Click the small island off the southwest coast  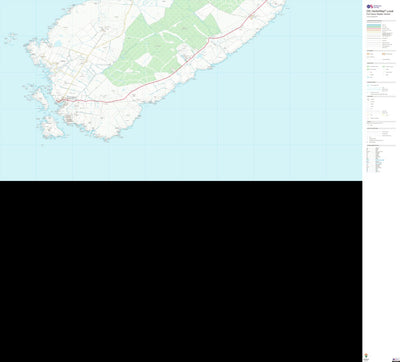click(52, 128)
